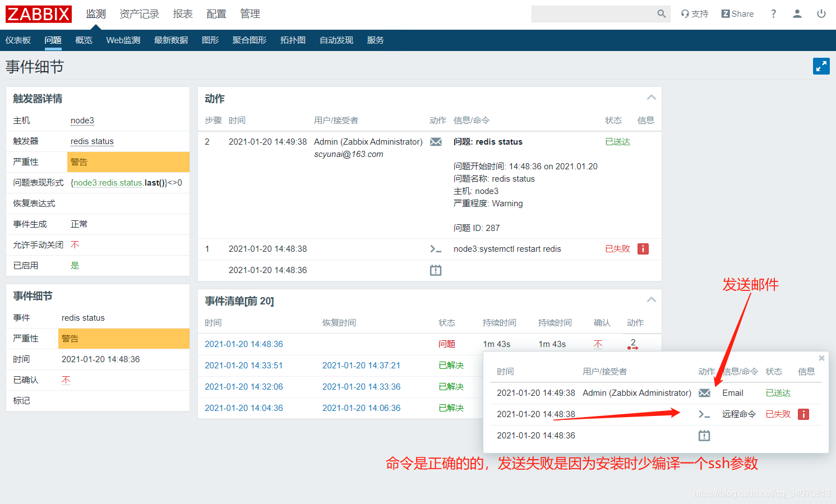Switch to the 自动发现 submenu tab
This screenshot has height=504, width=836.
pos(336,40)
